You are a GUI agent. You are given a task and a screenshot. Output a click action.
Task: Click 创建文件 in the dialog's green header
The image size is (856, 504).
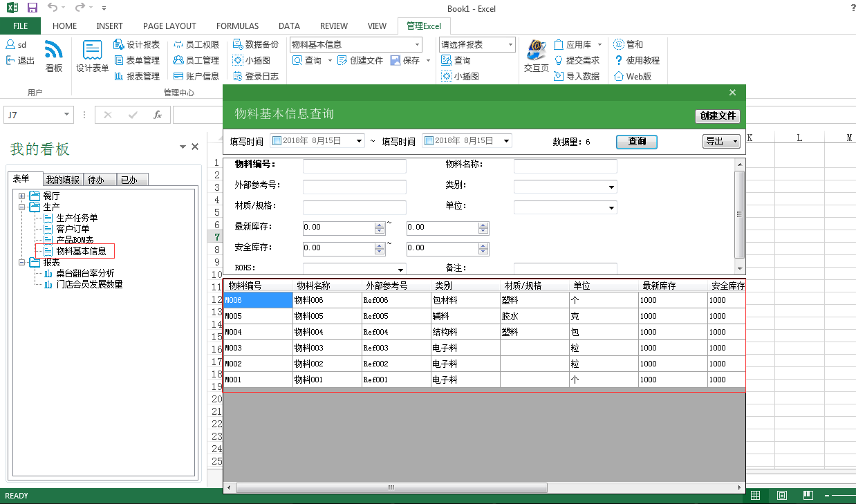[x=718, y=116]
